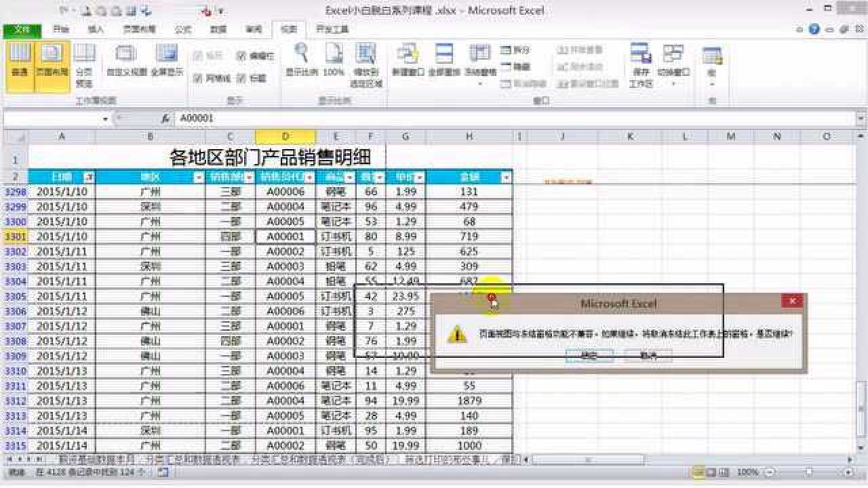The height and width of the screenshot is (488, 868).
Task: Click the blue Help question mark icon
Action: pyautogui.click(x=814, y=29)
